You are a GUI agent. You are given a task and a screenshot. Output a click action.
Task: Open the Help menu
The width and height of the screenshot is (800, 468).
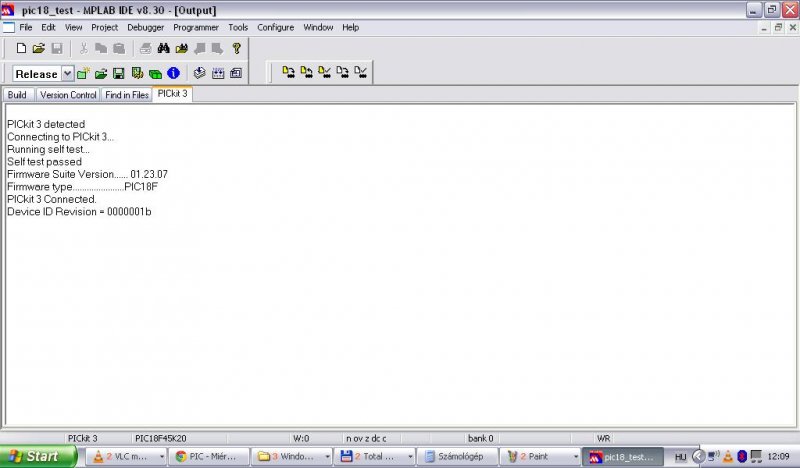(351, 28)
